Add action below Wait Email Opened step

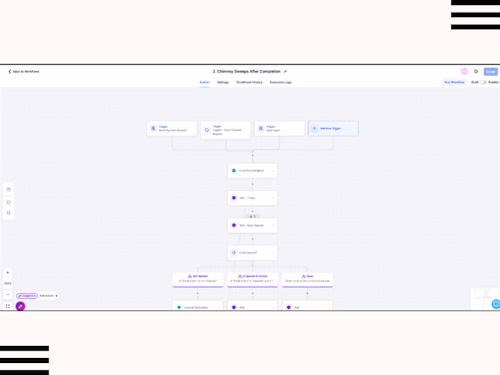coord(252,239)
